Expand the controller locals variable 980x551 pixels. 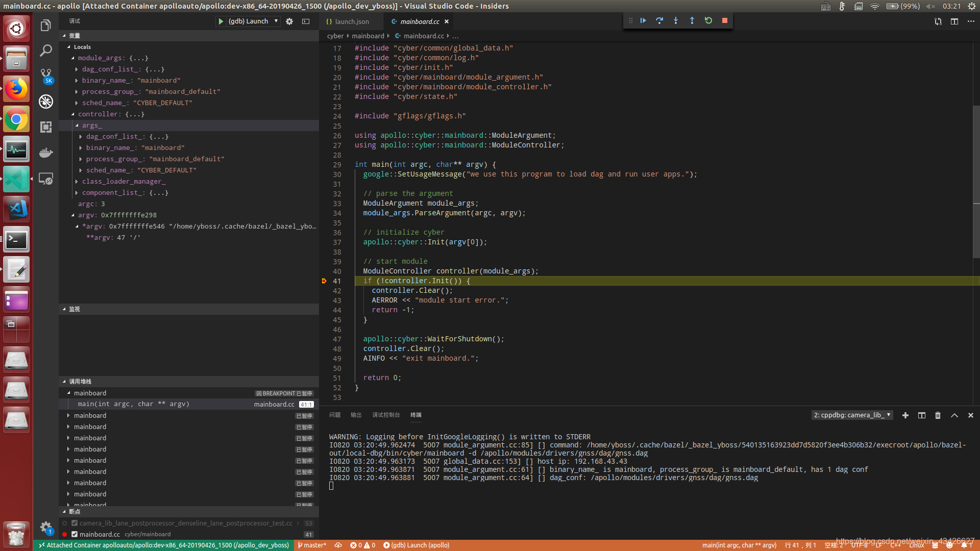(x=72, y=114)
